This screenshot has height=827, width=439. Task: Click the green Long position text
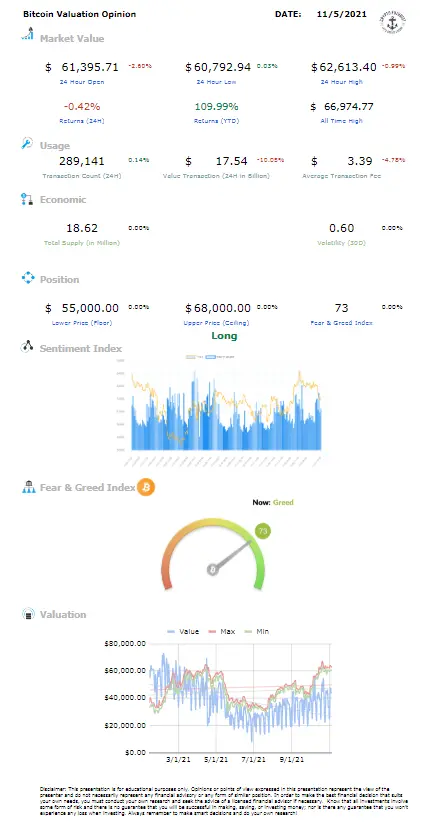pos(224,336)
